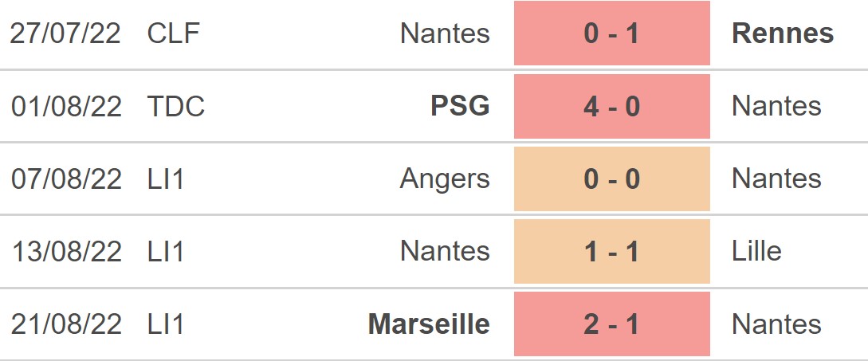Open the 2 - 1 match score

pyautogui.click(x=611, y=324)
